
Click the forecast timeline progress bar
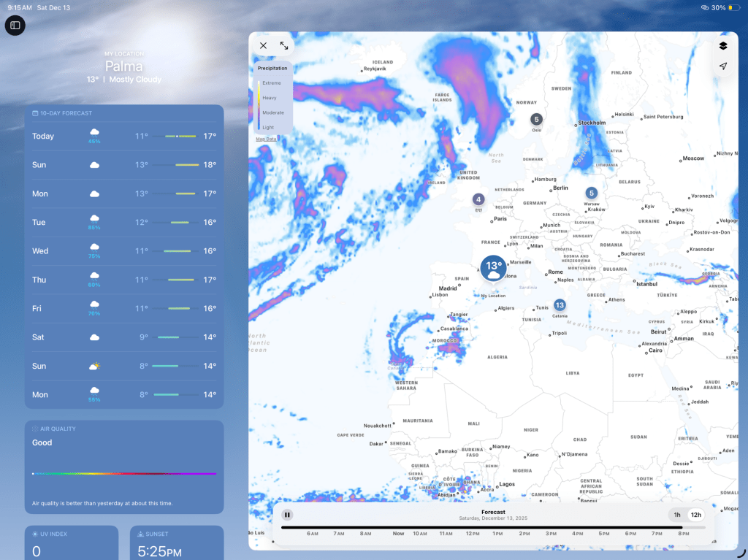coord(482,527)
